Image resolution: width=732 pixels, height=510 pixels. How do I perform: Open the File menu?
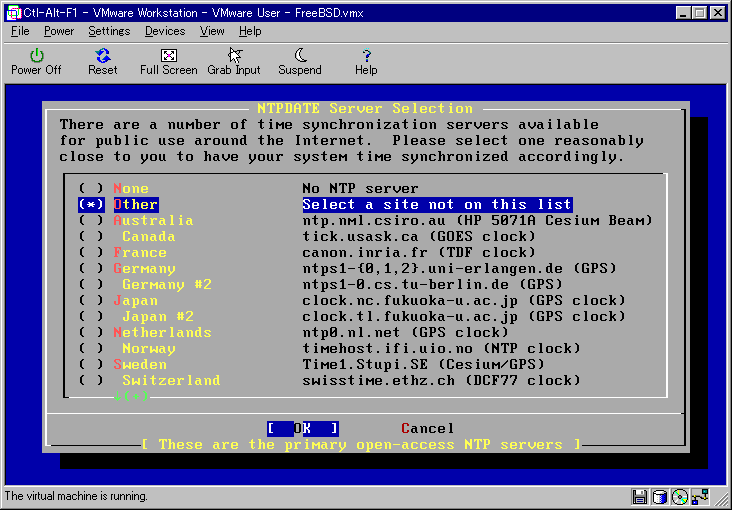tap(20, 31)
